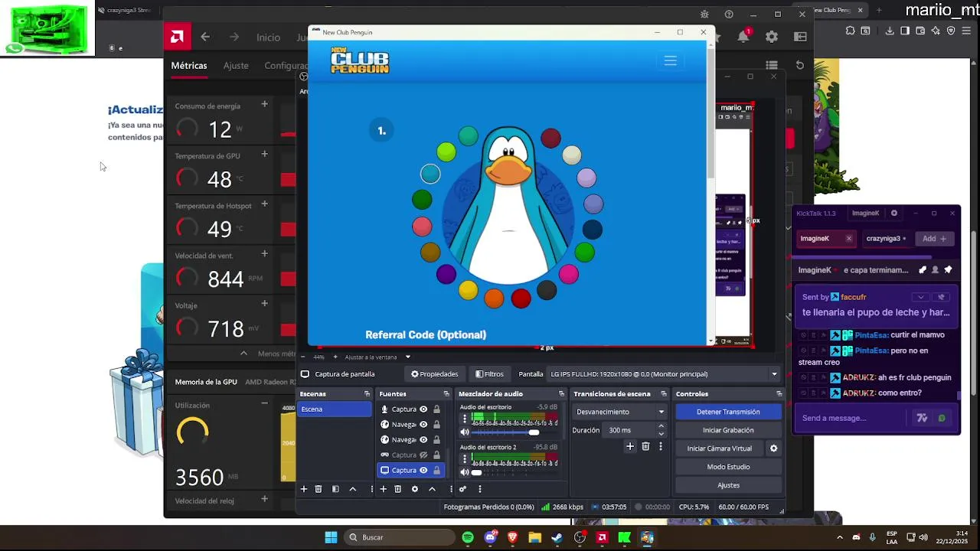
Task: Select crazyniga3 chat tab in KickTalk
Action: (887, 239)
